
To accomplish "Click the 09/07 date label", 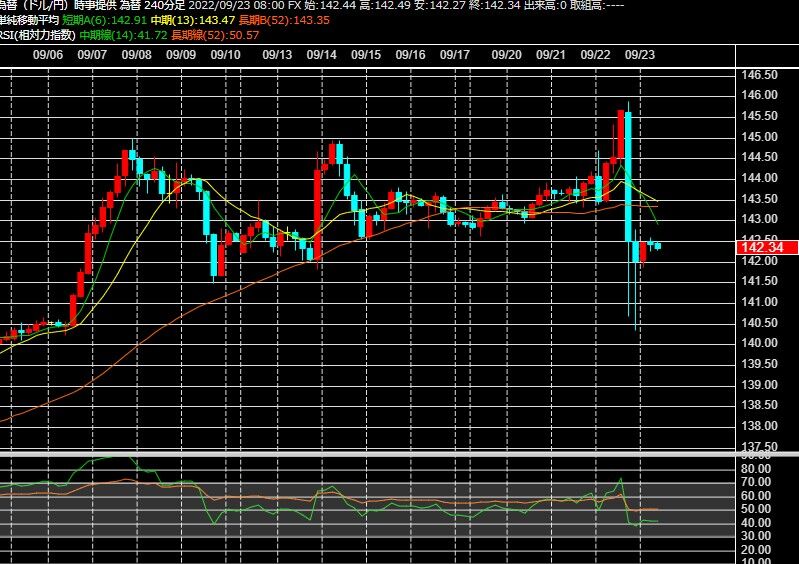I will (x=92, y=55).
